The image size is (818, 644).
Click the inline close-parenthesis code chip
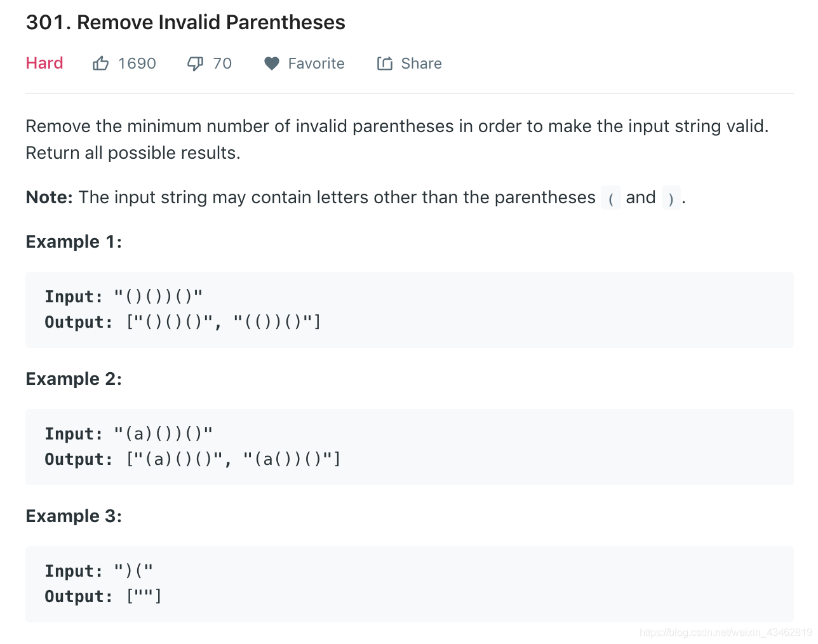click(671, 198)
